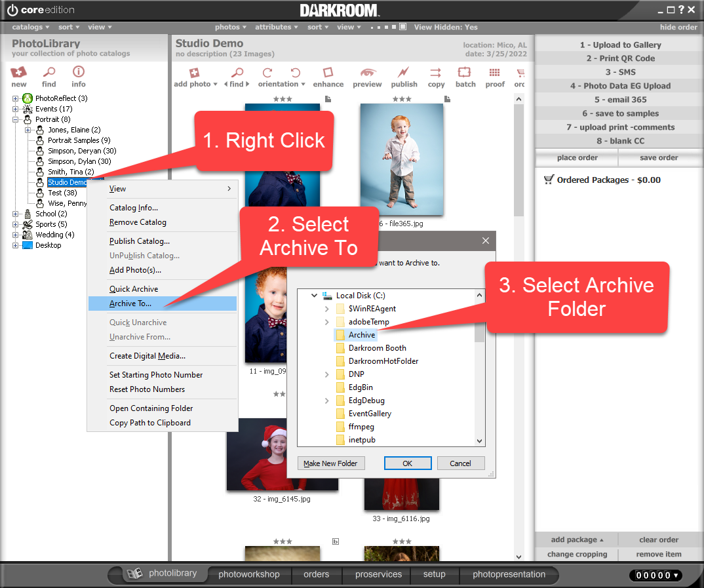Click the Sports catalog group icon
The image size is (704, 588).
coord(28,224)
